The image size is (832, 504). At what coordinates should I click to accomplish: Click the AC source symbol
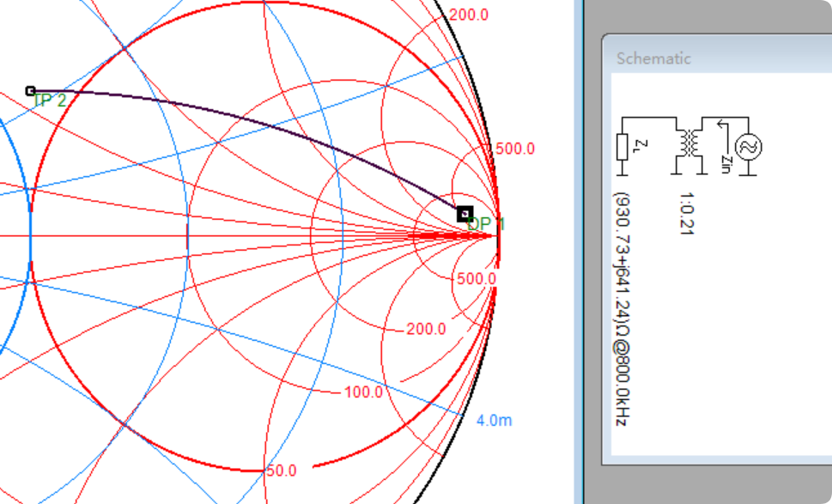point(748,147)
